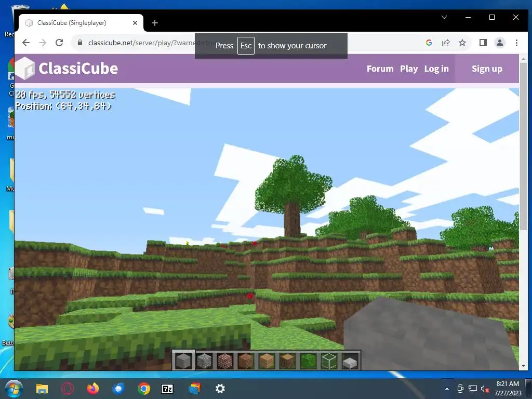This screenshot has width=532, height=399.
Task: Select the leaves block in hotbar
Action: pyautogui.click(x=308, y=361)
